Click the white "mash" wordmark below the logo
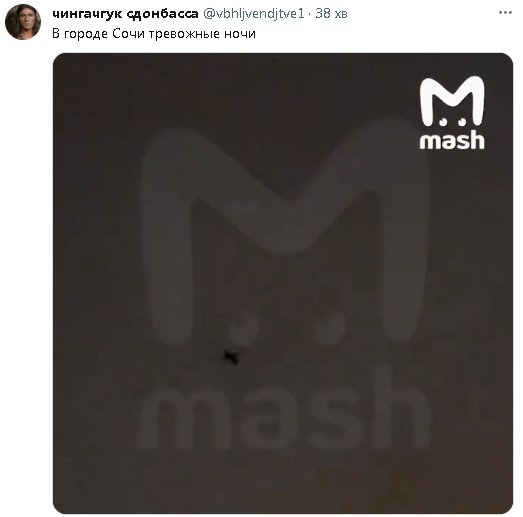The image size is (523, 517). click(x=452, y=139)
